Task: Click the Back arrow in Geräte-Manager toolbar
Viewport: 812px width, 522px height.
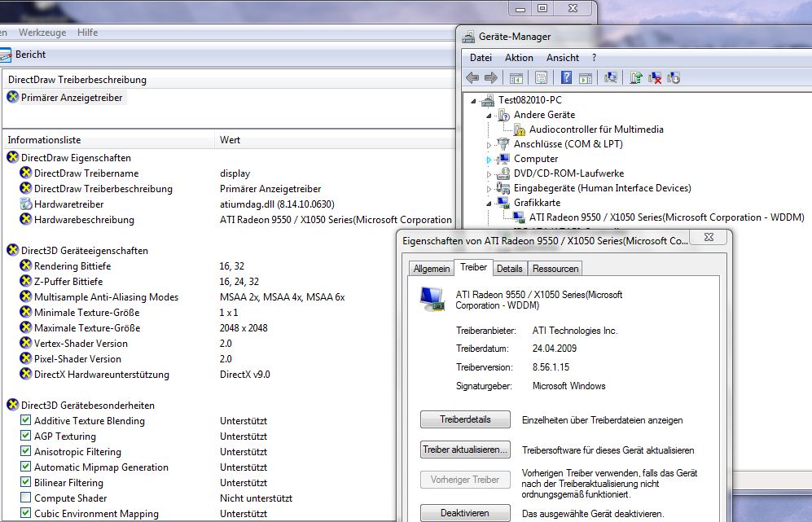Action: pos(472,77)
